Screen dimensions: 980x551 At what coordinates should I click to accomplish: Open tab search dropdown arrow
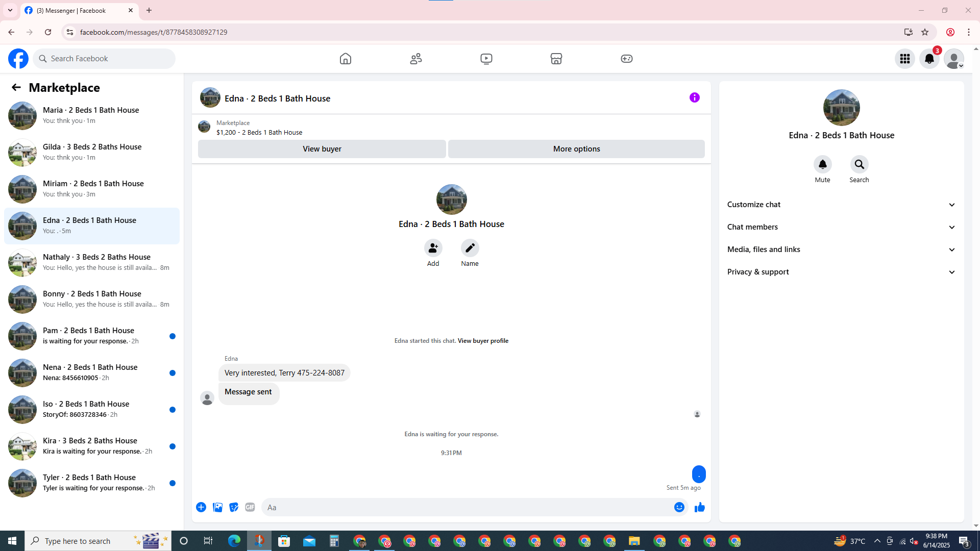10,10
